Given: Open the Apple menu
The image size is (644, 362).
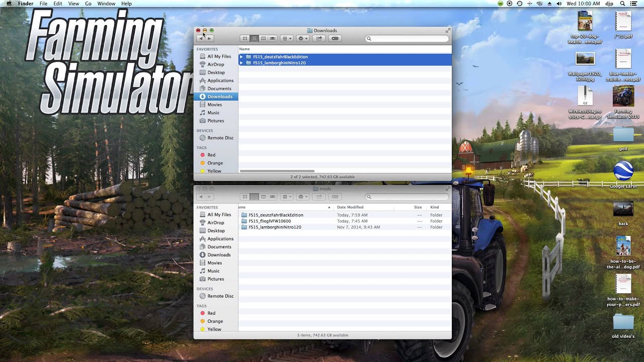Looking at the screenshot, I should point(9,4).
